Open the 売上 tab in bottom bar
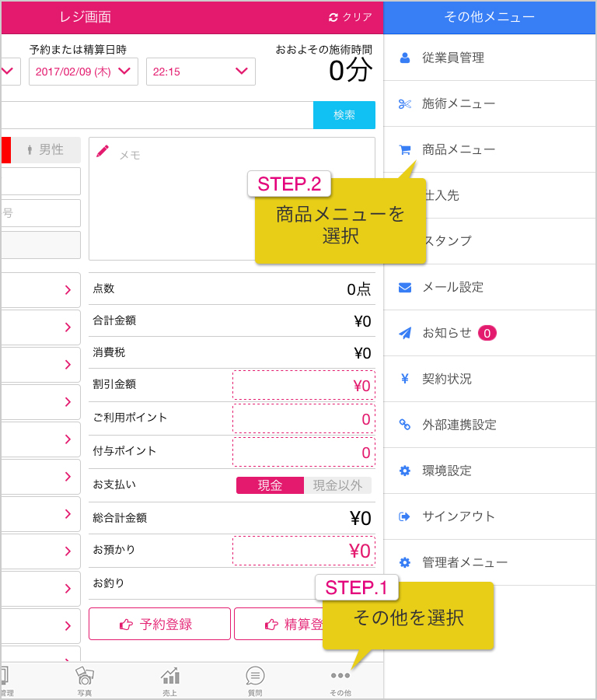Screen dimensions: 597x700 pyautogui.click(x=170, y=681)
